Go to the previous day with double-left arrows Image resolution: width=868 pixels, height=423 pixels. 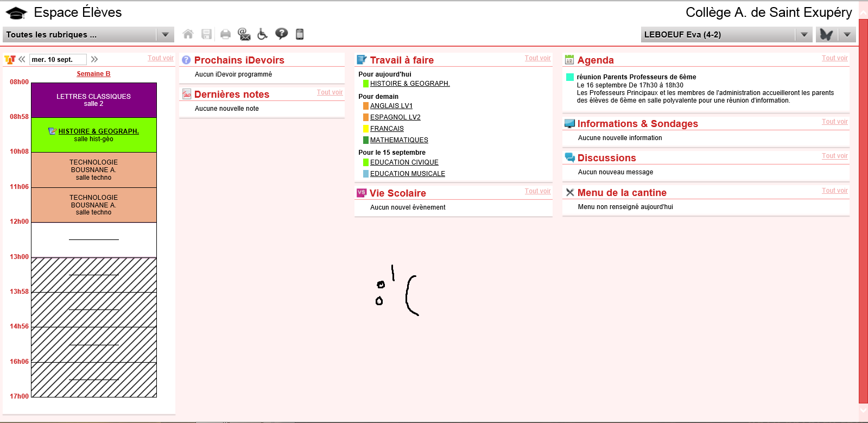(x=22, y=59)
